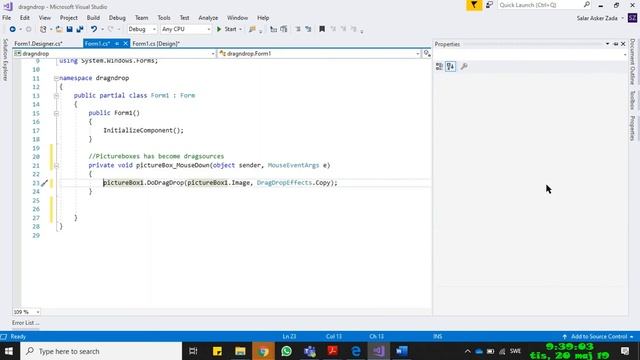Toggle the bookmark icon in toolbar
The width and height of the screenshot is (640, 360).
point(322,29)
